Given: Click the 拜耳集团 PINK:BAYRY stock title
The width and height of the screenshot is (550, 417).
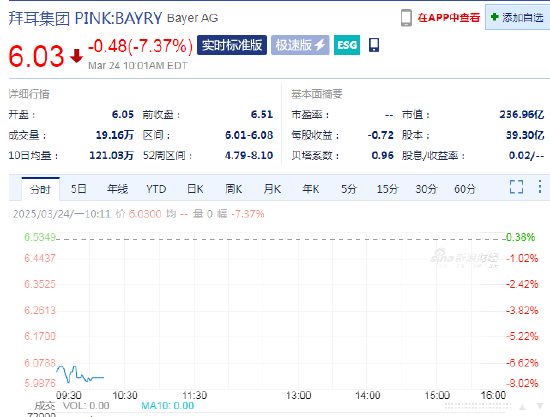Looking at the screenshot, I should (85, 18).
